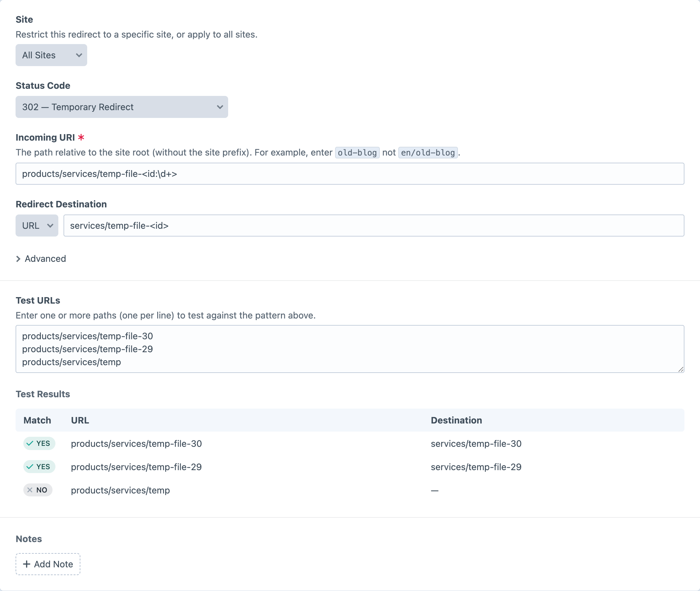
Task: Select destination services/temp-file-29
Action: click(476, 467)
